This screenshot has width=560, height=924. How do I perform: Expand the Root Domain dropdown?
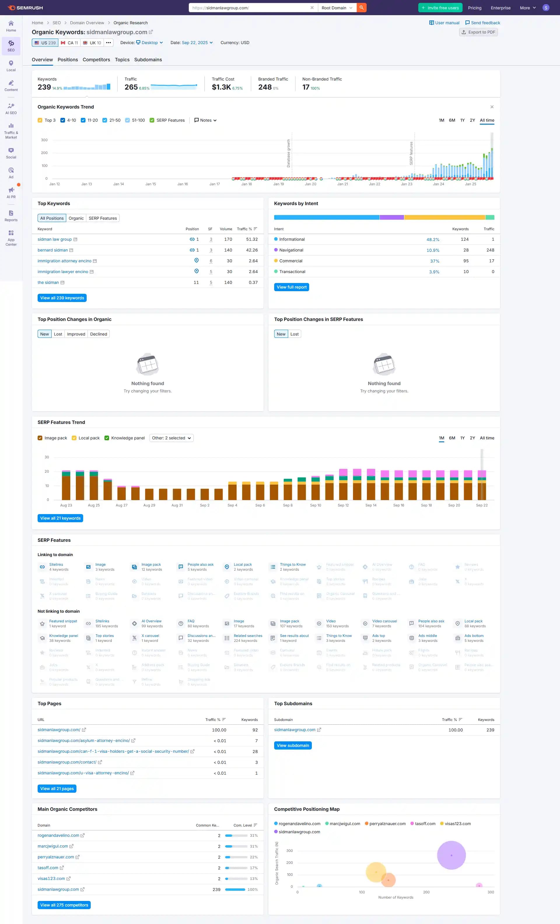pyautogui.click(x=337, y=8)
